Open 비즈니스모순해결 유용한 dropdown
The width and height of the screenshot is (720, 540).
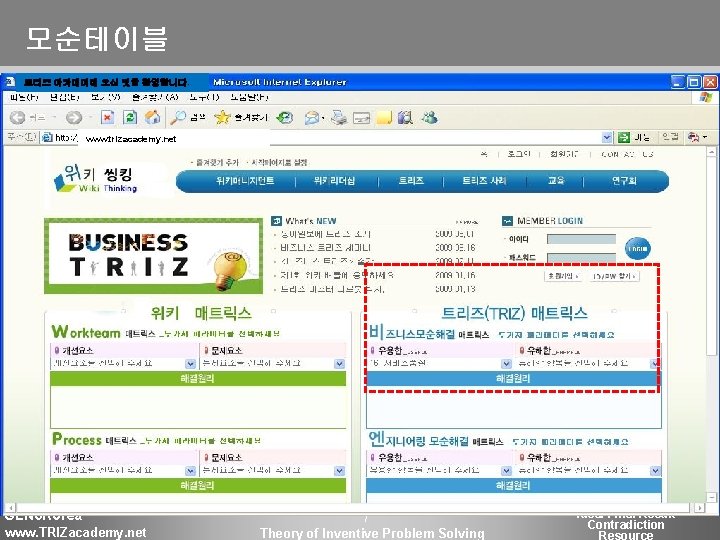click(506, 364)
